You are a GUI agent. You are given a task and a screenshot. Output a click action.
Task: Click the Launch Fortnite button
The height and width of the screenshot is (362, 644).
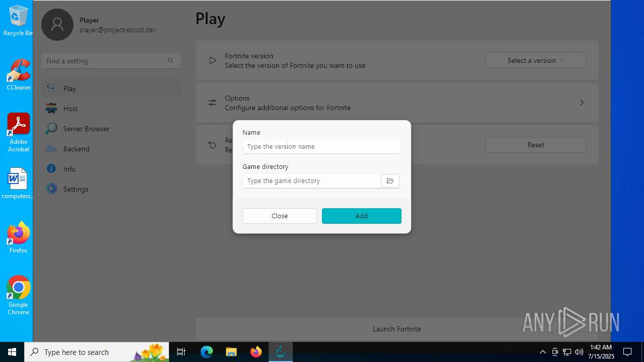397,329
